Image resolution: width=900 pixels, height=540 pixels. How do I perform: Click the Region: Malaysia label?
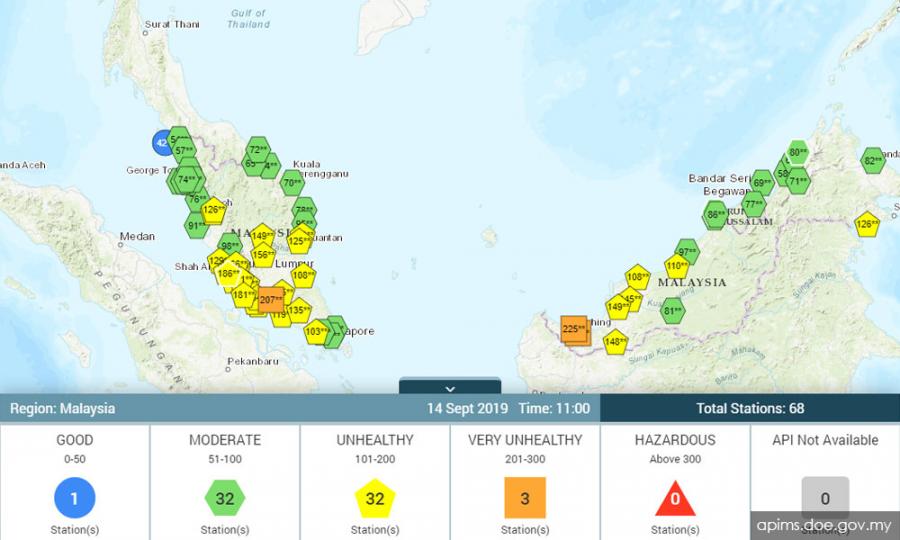[62, 408]
